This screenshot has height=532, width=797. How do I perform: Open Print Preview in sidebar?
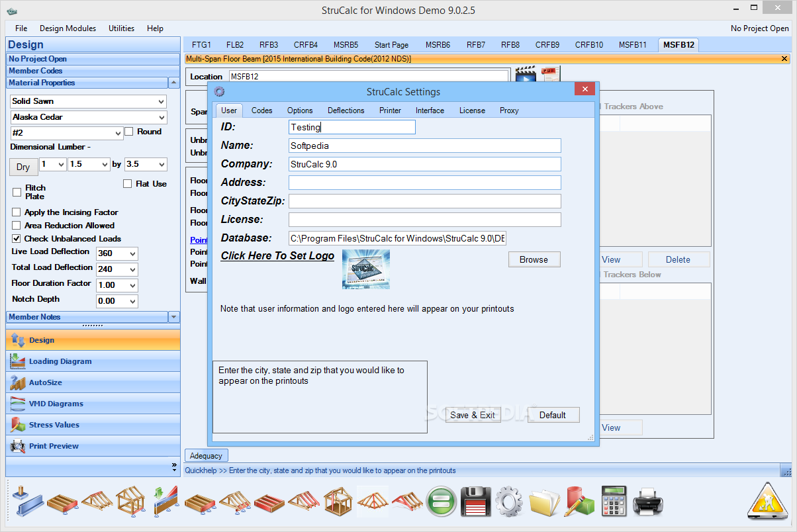point(93,446)
